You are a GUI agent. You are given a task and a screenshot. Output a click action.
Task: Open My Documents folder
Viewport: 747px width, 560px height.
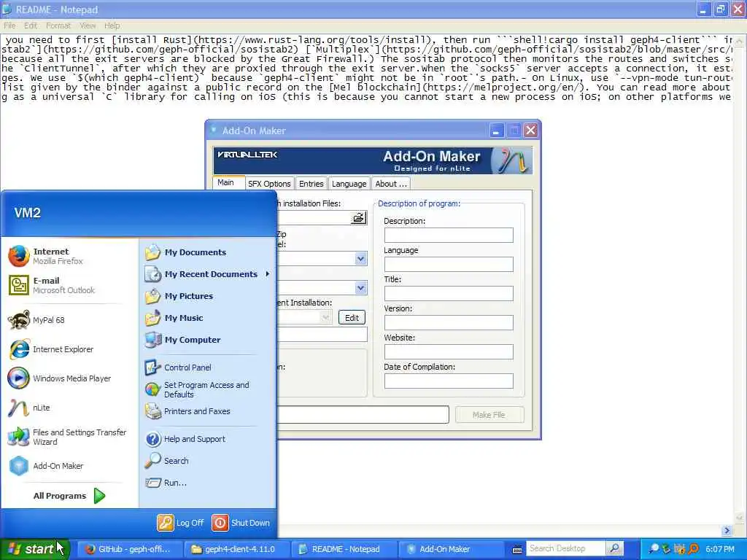tap(185, 252)
